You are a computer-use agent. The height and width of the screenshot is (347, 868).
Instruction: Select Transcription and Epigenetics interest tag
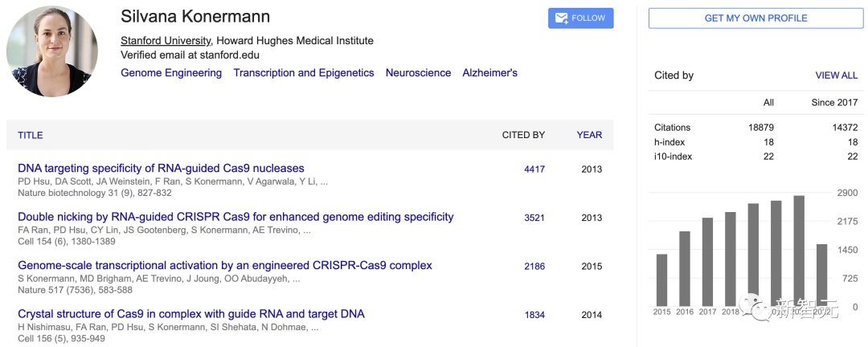pyautogui.click(x=304, y=73)
